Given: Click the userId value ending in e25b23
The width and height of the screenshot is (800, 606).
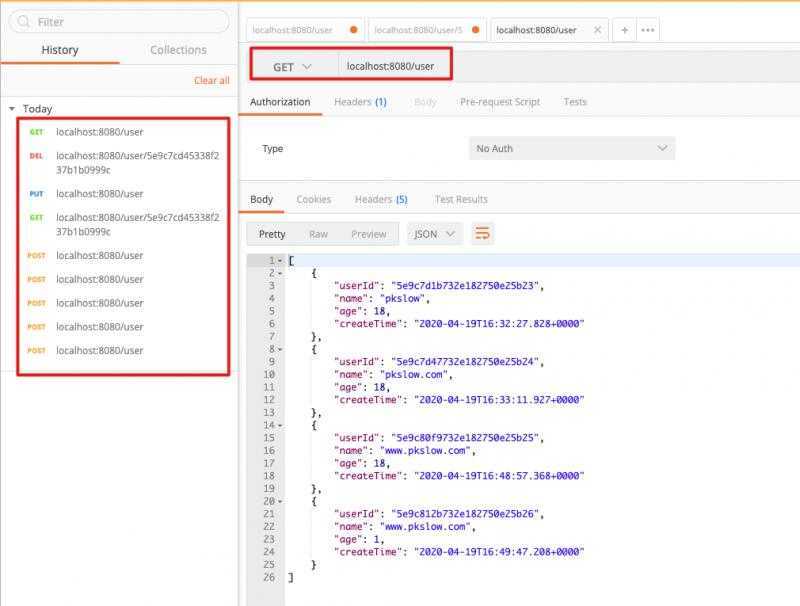Looking at the screenshot, I should point(465,286).
